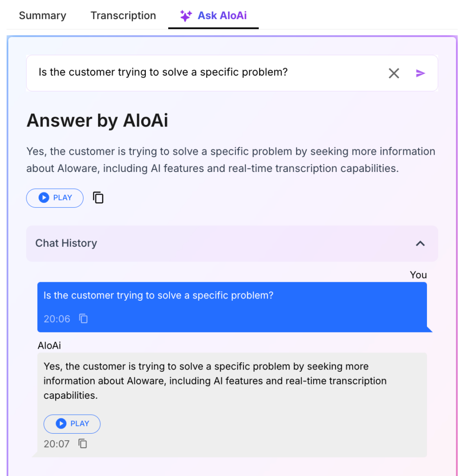Click the 20:07 timestamp on AloAi reply
The height and width of the screenshot is (476, 466).
click(56, 444)
